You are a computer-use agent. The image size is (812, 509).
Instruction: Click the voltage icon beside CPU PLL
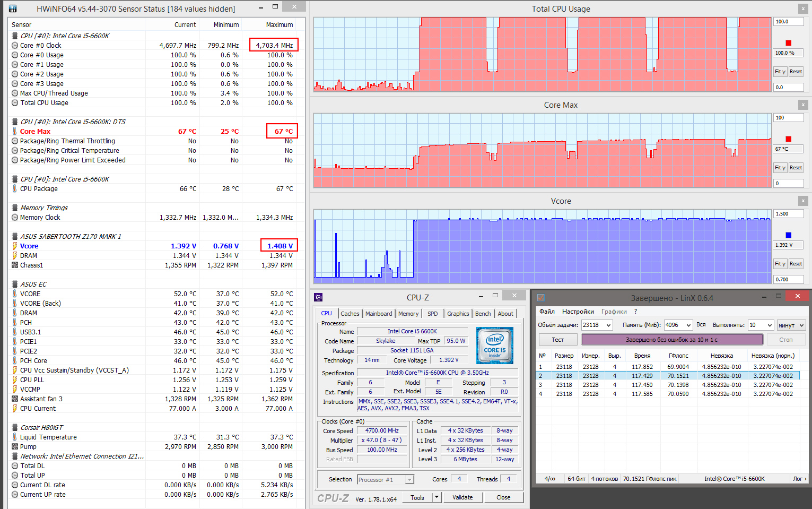click(x=15, y=380)
